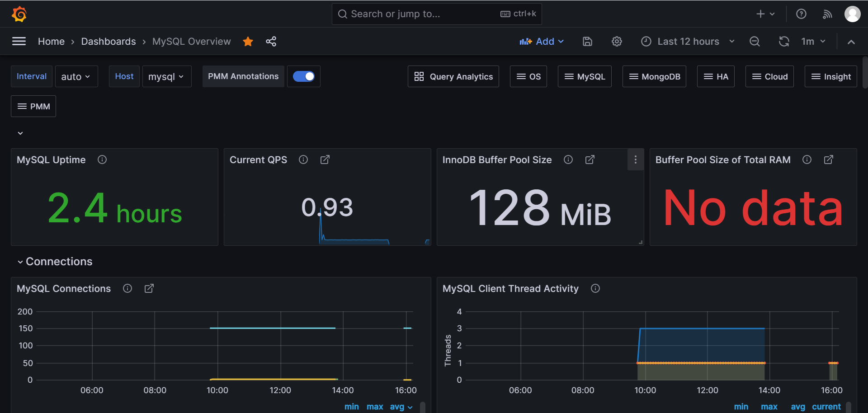Sort MySQL Connections legend by min
This screenshot has height=413, width=868.
pos(352,407)
